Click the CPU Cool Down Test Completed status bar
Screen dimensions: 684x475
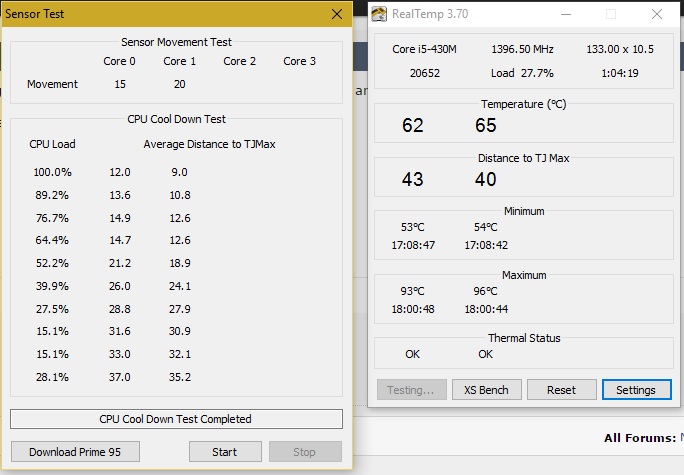[x=176, y=419]
